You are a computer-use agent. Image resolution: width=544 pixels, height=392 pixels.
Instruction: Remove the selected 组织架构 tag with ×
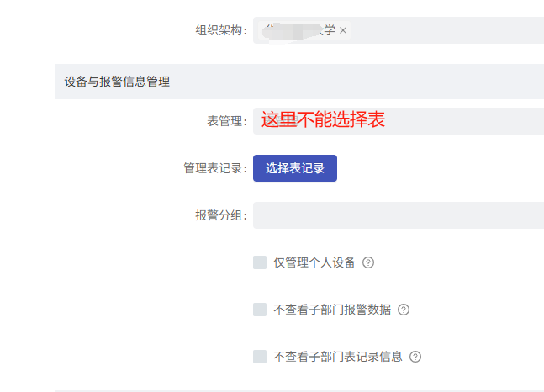click(343, 30)
